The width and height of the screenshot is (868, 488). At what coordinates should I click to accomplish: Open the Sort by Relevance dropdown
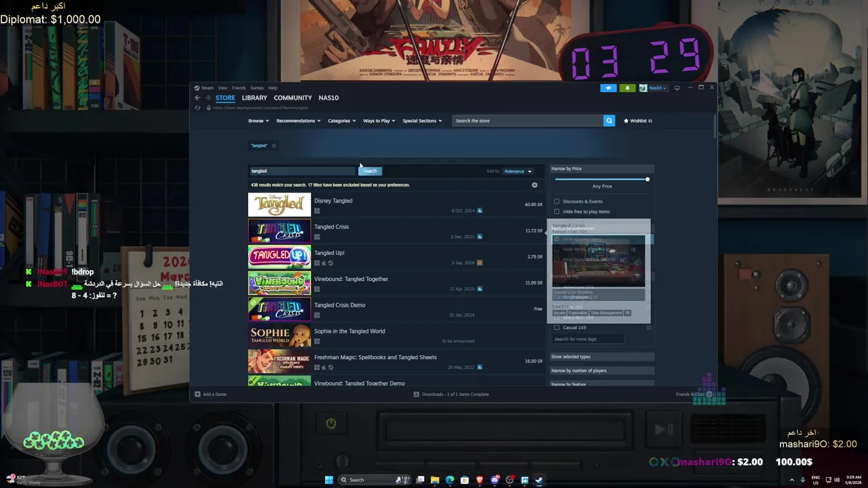pyautogui.click(x=517, y=171)
